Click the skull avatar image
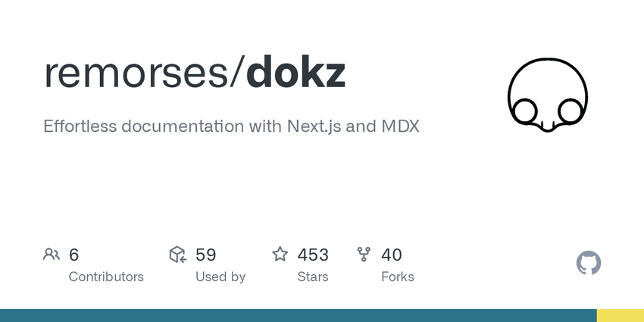 (548, 95)
